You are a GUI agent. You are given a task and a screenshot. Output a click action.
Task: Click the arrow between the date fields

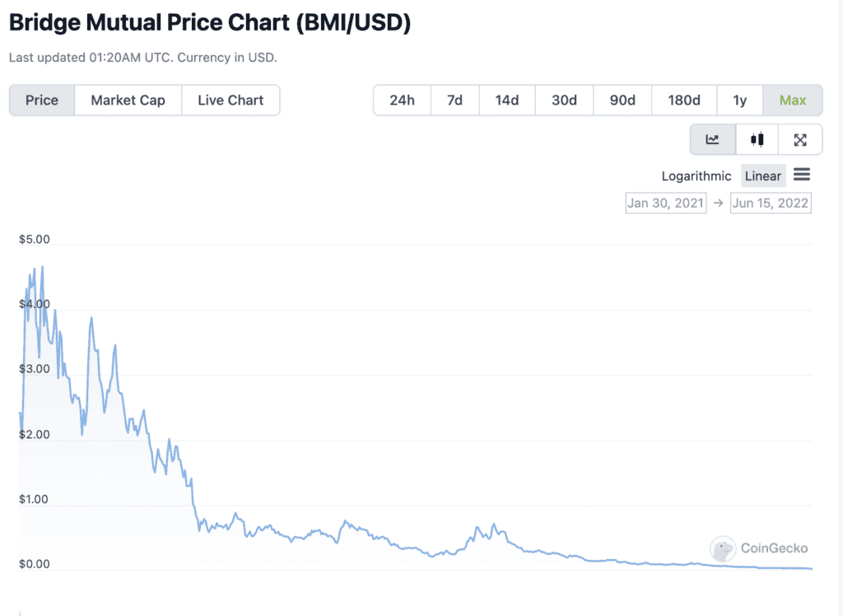(x=718, y=203)
